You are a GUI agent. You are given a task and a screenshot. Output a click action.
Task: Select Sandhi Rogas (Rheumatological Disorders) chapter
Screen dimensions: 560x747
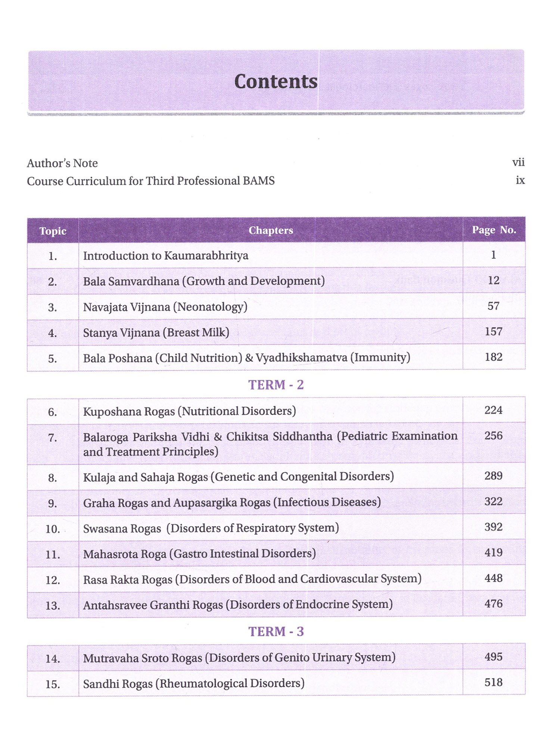point(193,684)
